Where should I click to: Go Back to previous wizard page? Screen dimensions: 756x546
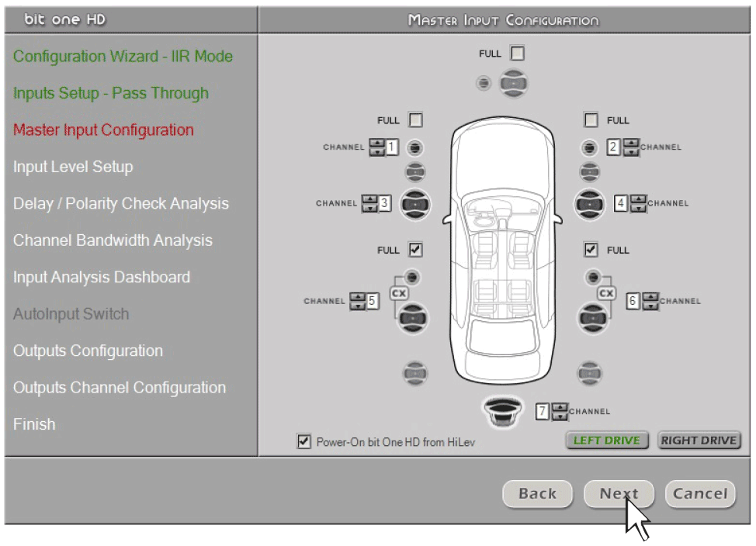coord(537,493)
